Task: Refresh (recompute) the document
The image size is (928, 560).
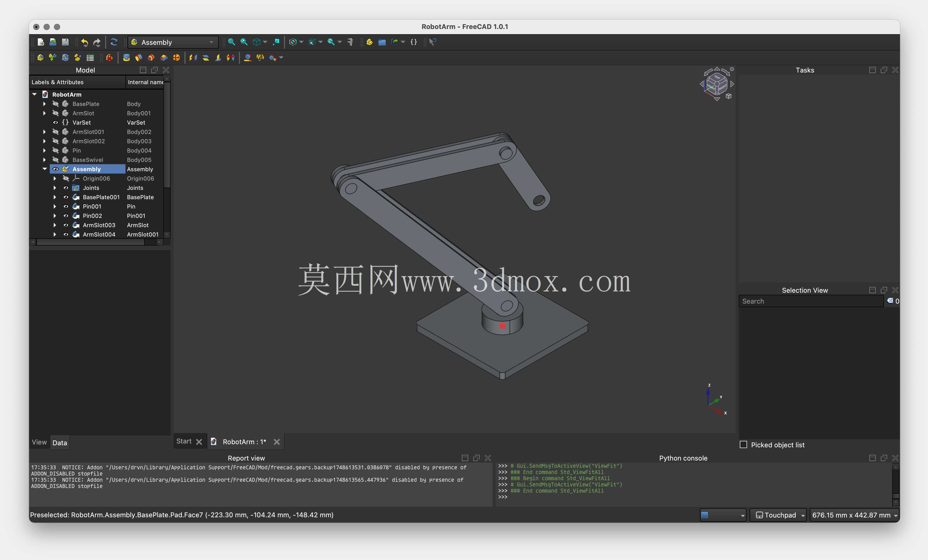Action: click(114, 42)
